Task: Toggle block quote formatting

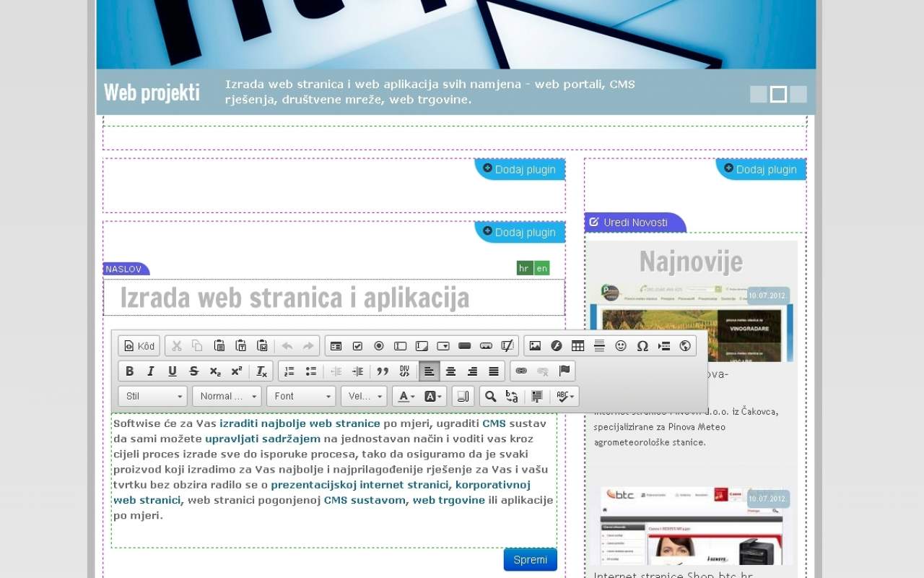Action: 383,371
